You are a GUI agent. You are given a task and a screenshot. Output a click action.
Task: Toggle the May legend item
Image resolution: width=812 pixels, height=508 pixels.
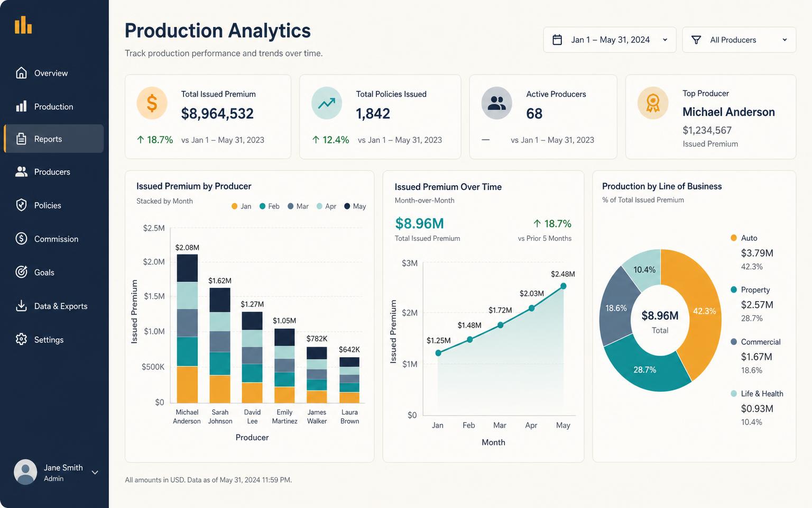pyautogui.click(x=355, y=206)
